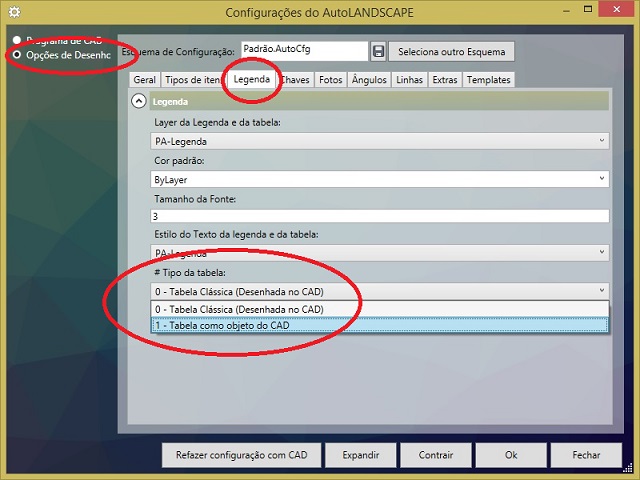
Task: Choose '1 - Tabela como objeto do CAD'
Action: [379, 325]
